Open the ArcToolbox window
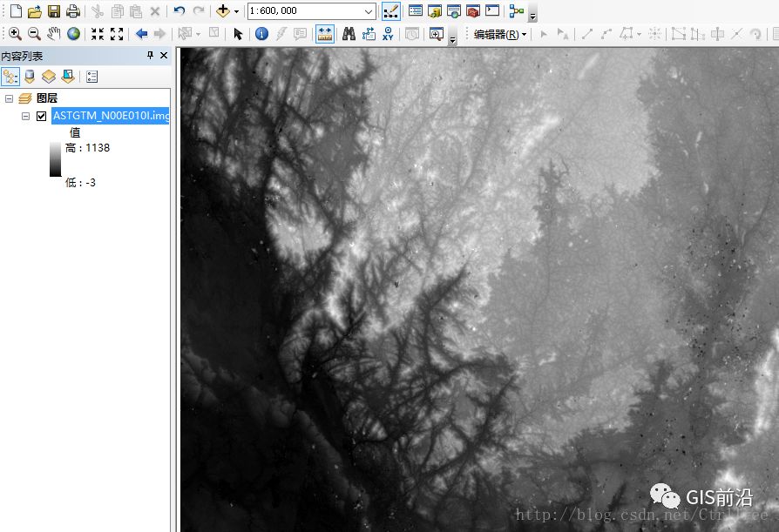 click(x=473, y=10)
